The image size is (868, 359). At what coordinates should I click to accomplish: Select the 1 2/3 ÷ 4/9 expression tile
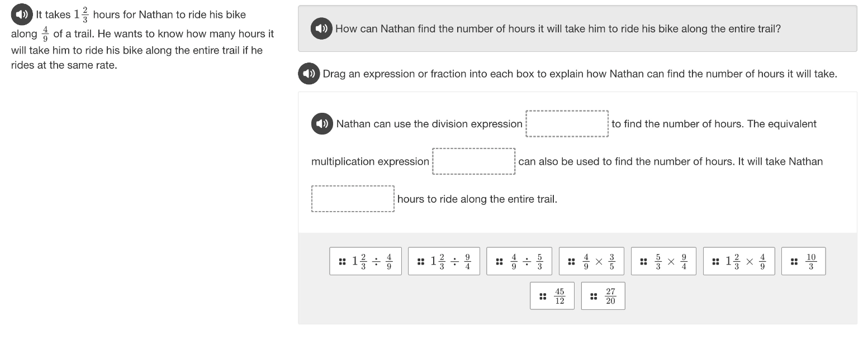pyautogui.click(x=366, y=261)
